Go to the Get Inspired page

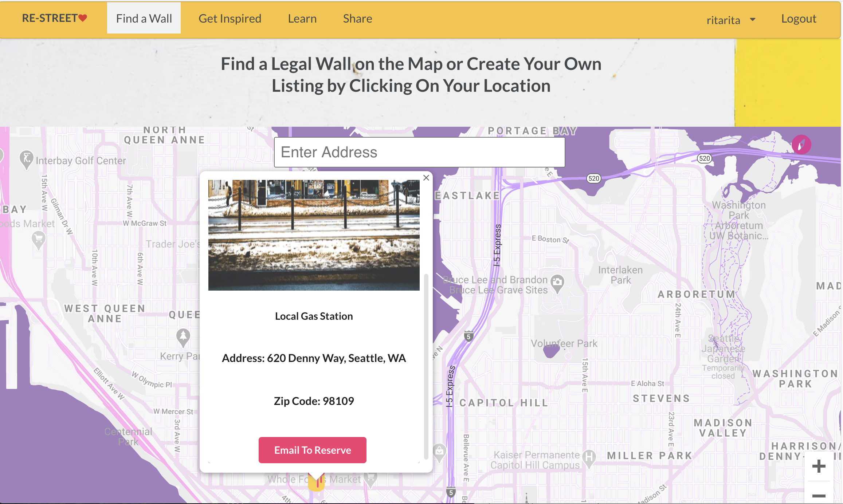230,19
